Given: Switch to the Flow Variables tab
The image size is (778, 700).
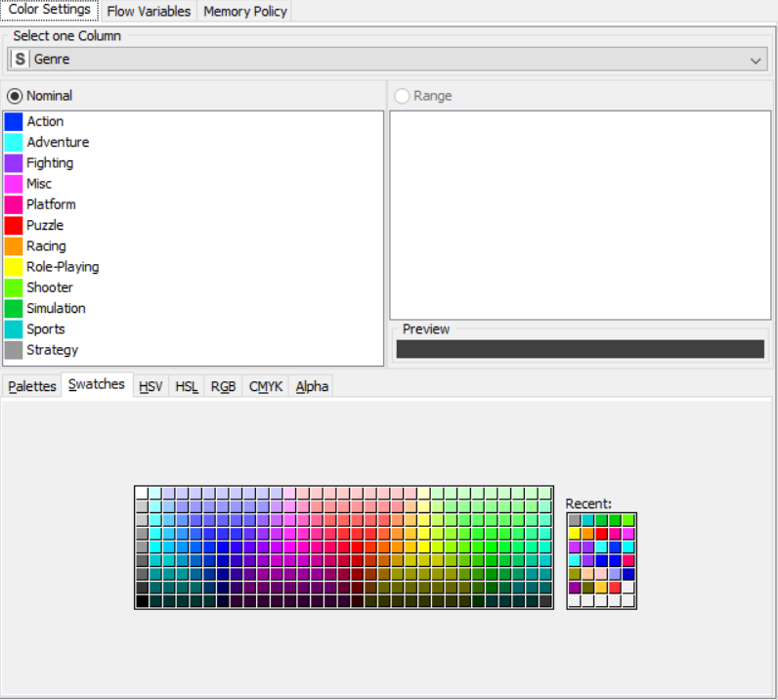Looking at the screenshot, I should [149, 11].
